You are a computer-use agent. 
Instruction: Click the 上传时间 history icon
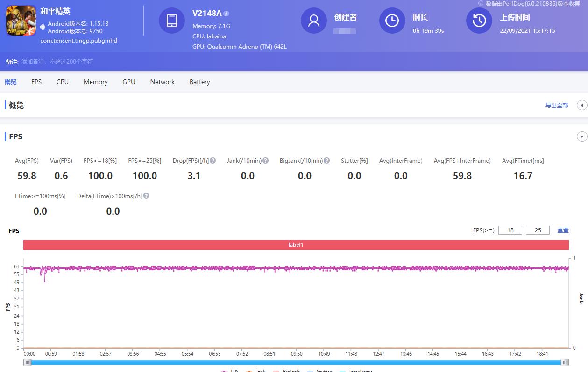tap(479, 21)
